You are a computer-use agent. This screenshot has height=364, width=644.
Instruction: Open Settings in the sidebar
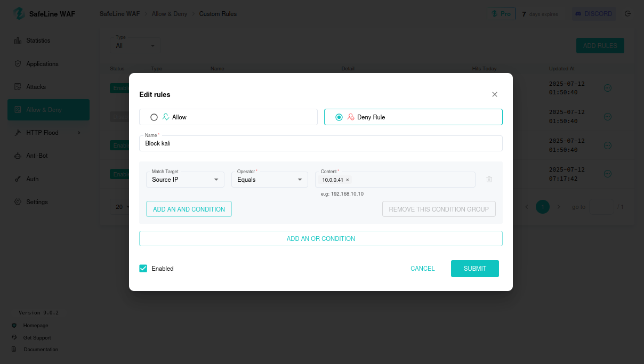click(x=49, y=202)
